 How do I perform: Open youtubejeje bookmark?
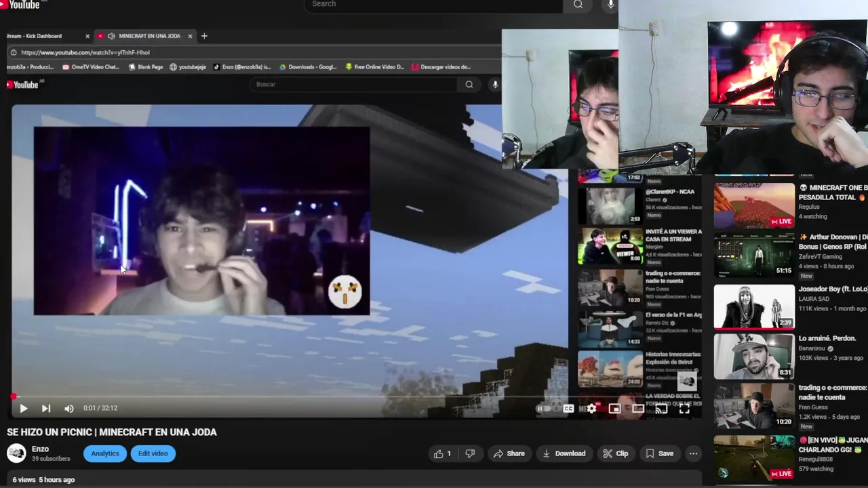pos(188,67)
